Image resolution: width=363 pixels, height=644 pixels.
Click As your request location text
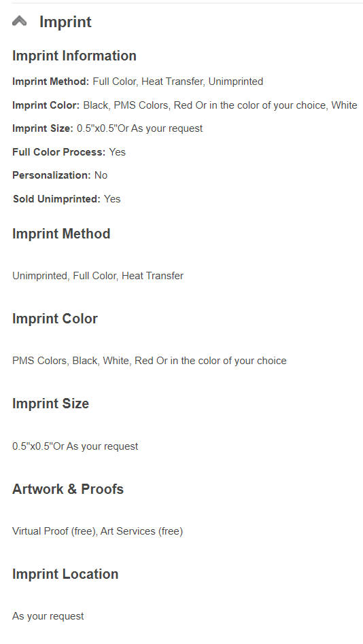(48, 616)
